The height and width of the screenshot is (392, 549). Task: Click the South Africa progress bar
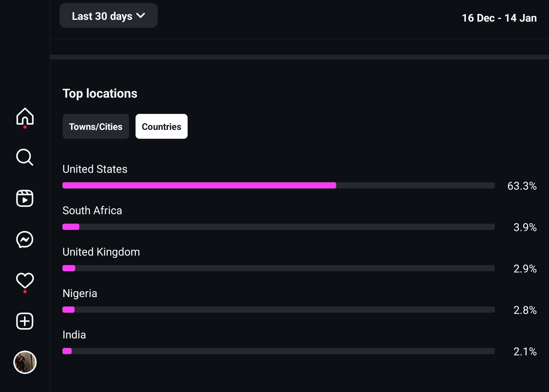click(x=278, y=227)
